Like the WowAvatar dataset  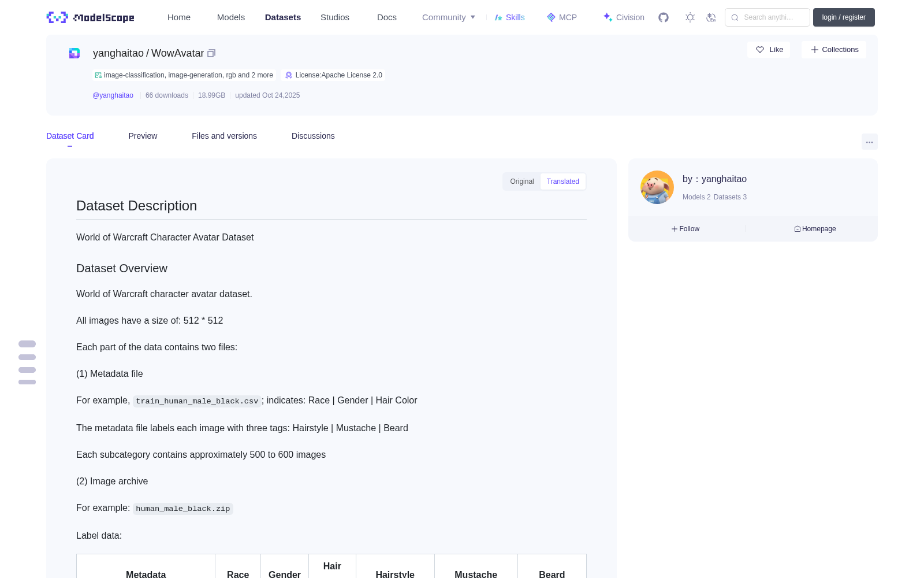point(769,50)
